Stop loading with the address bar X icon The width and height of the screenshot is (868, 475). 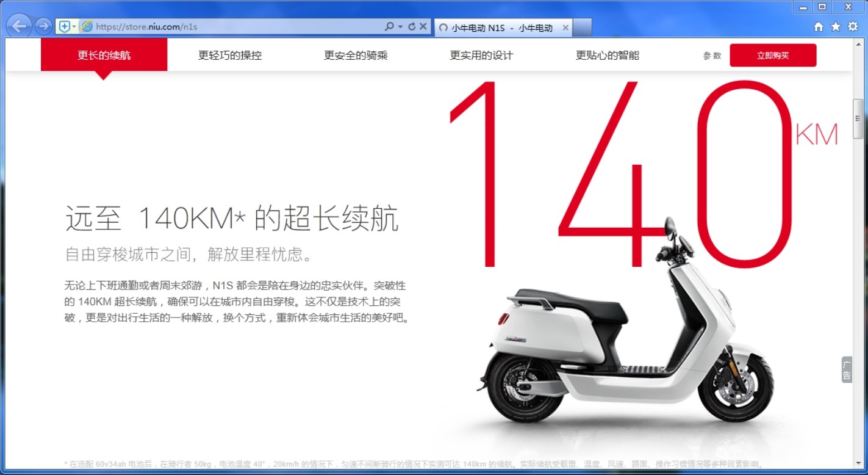(423, 27)
